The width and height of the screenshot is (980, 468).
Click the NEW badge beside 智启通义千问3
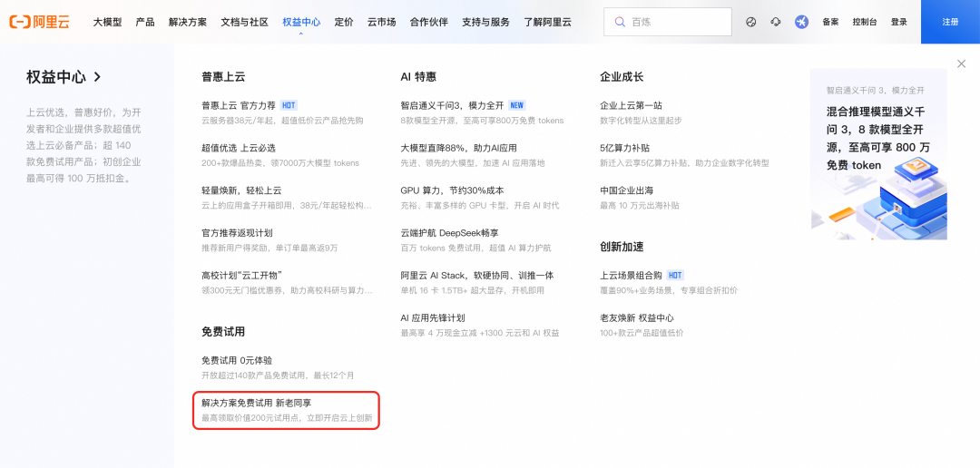tap(517, 105)
